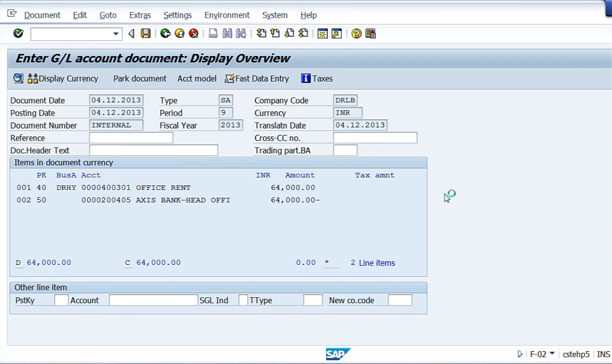The image size is (612, 364).
Task: Click the Fast Data Entry icon
Action: [229, 79]
